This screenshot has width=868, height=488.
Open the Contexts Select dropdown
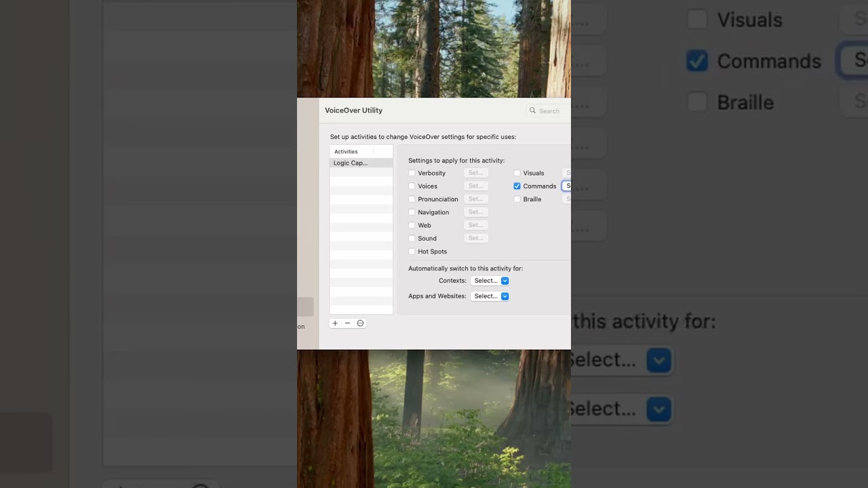point(490,280)
